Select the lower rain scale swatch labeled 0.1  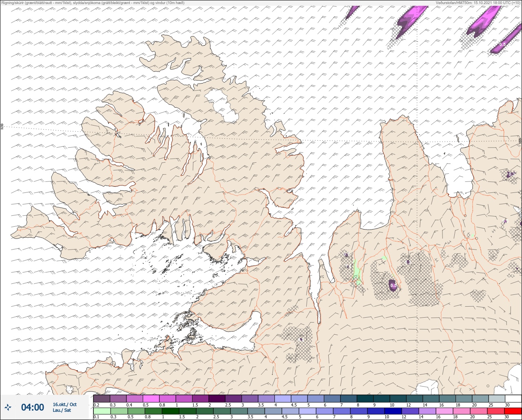[x=102, y=411]
